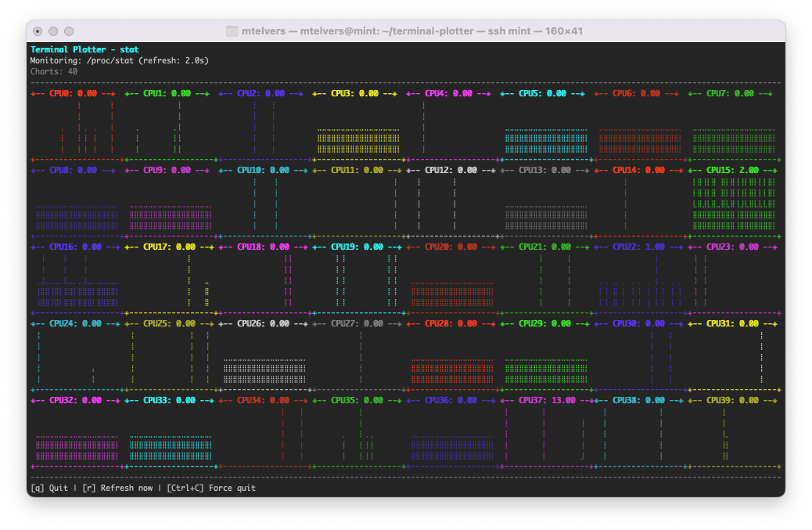
Task: Click the CPU5: 0.00 chart label
Action: pos(542,94)
